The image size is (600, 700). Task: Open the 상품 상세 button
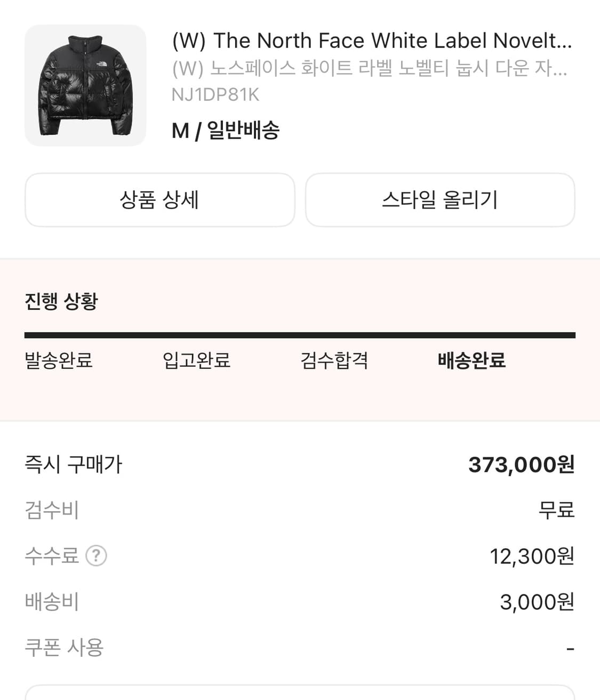click(159, 200)
